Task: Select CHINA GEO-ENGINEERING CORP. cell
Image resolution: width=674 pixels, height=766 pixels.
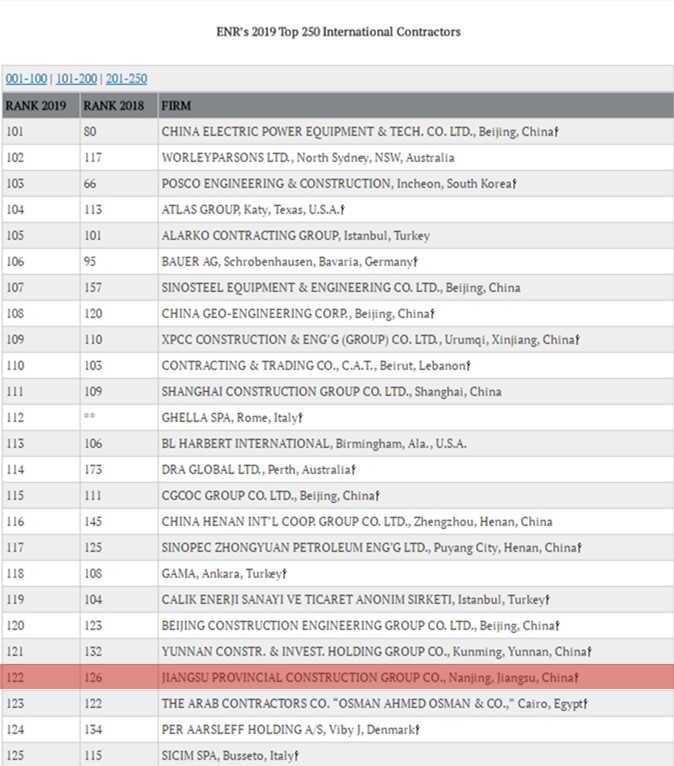Action: 416,313
